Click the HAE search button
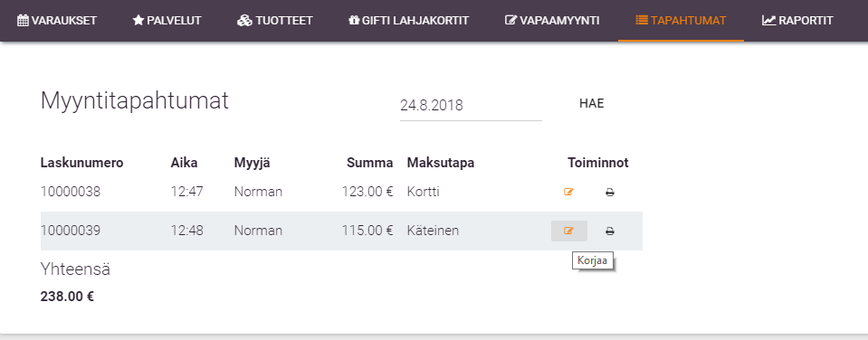 click(x=591, y=103)
